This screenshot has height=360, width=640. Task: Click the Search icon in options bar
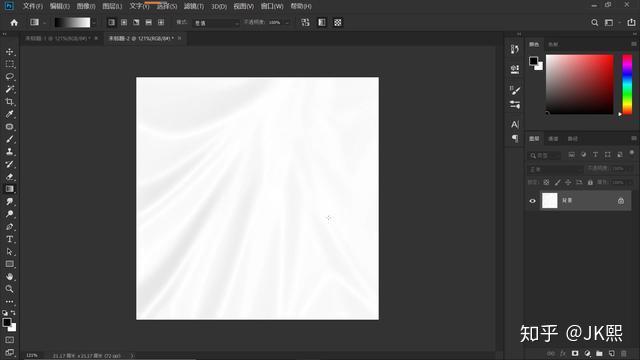[x=595, y=22]
